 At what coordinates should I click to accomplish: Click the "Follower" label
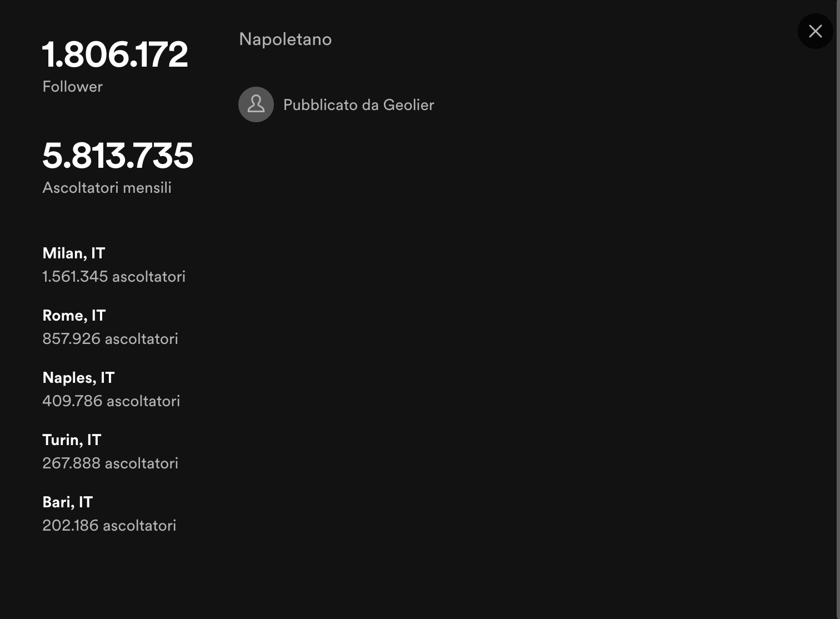point(73,87)
